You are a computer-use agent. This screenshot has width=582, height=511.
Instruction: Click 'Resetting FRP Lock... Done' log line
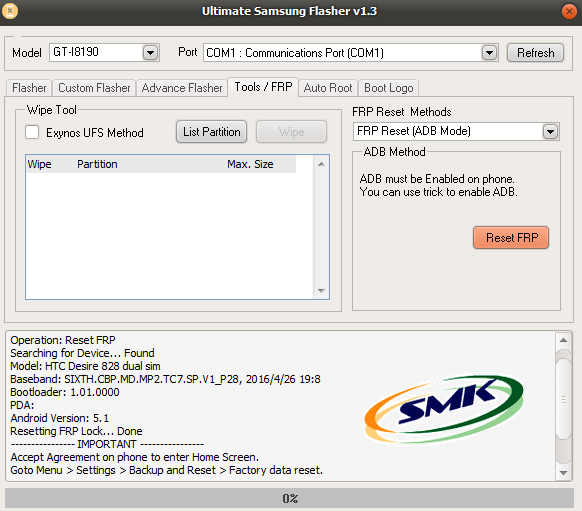point(76,431)
